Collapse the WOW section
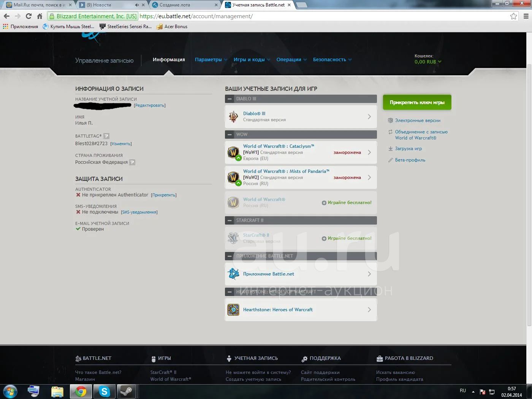 point(230,135)
